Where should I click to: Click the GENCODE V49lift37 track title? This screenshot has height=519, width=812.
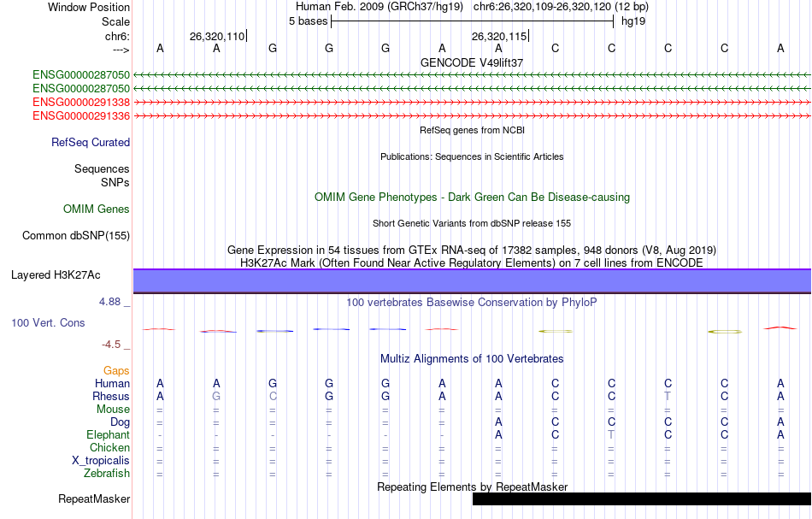point(472,62)
